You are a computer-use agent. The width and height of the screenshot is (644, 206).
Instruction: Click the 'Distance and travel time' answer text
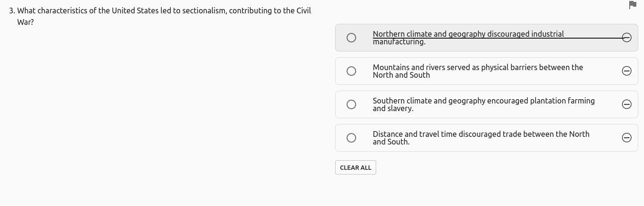click(x=481, y=134)
